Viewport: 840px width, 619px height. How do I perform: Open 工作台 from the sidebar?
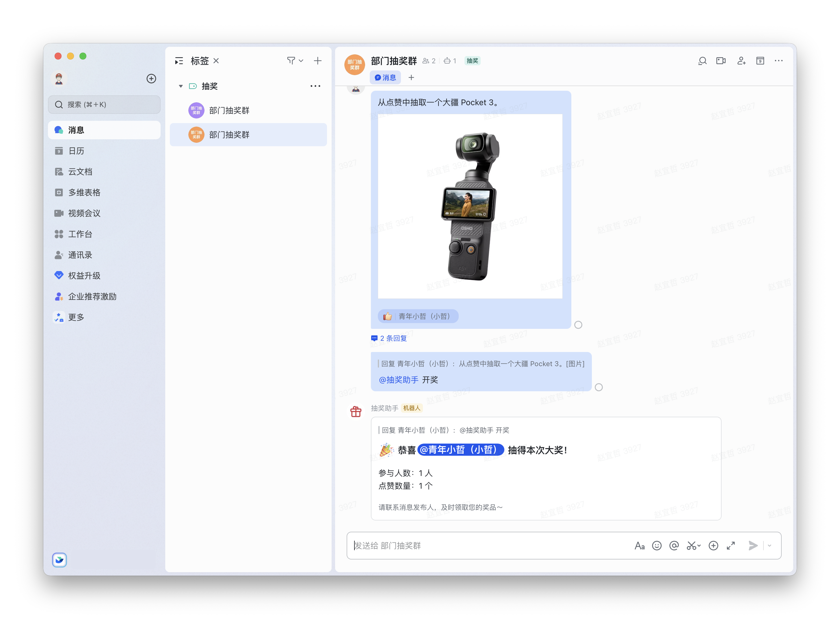coord(79,234)
